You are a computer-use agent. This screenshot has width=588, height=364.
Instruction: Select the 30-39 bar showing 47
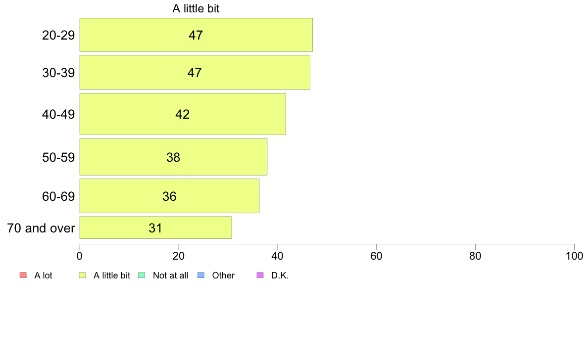point(195,72)
